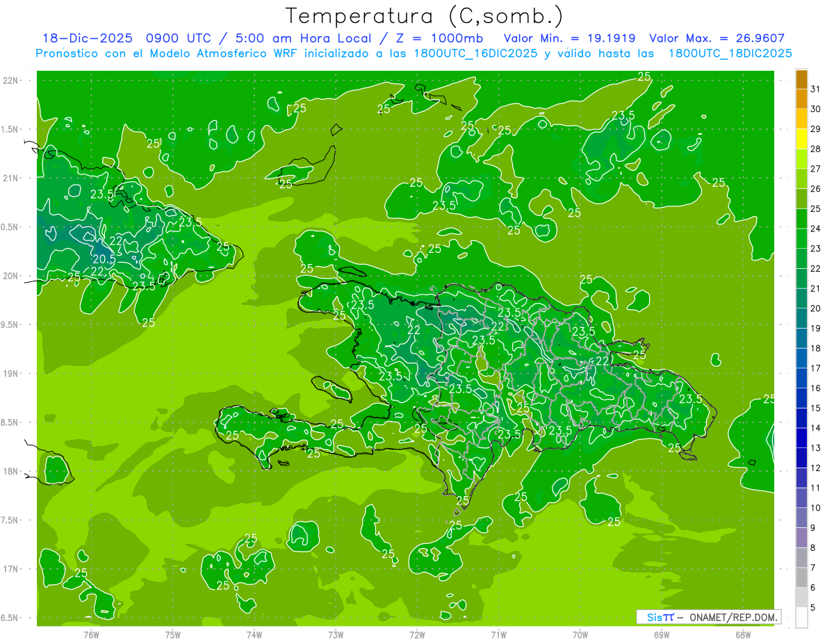Click the blue legend swatch between 15 and 16

pyautogui.click(x=801, y=398)
